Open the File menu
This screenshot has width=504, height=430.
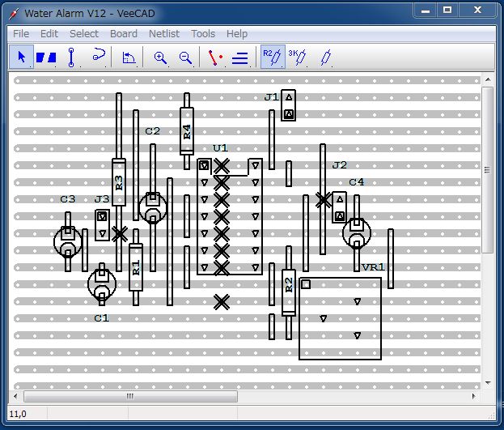point(21,33)
